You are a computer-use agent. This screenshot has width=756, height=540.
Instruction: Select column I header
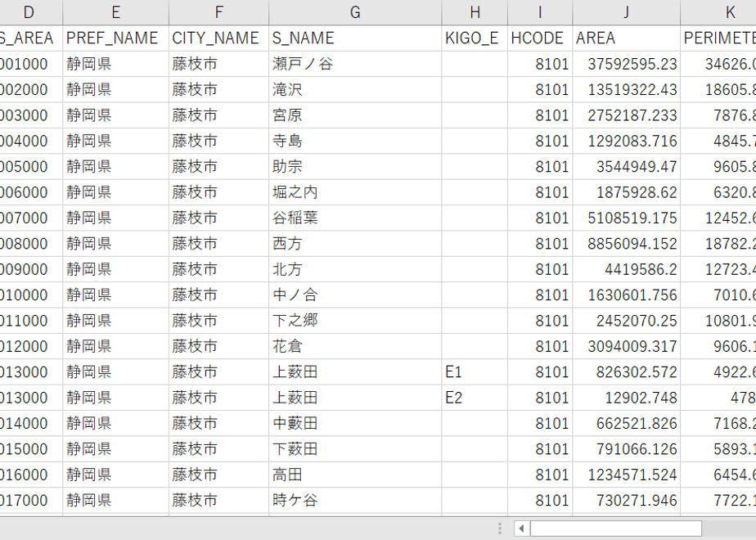point(540,12)
